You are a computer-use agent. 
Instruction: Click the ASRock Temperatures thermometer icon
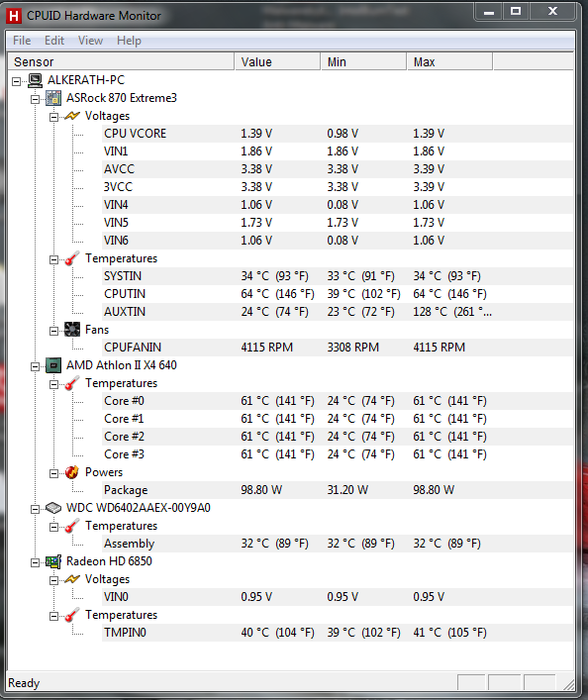(72, 258)
